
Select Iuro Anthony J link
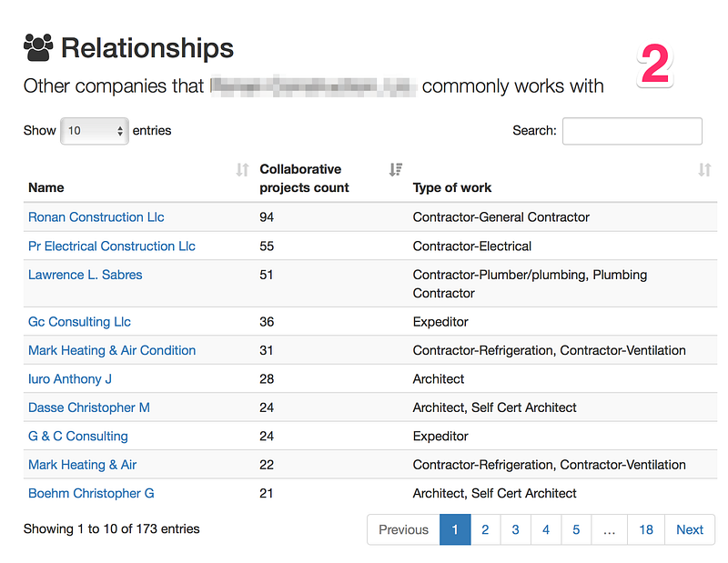[70, 379]
